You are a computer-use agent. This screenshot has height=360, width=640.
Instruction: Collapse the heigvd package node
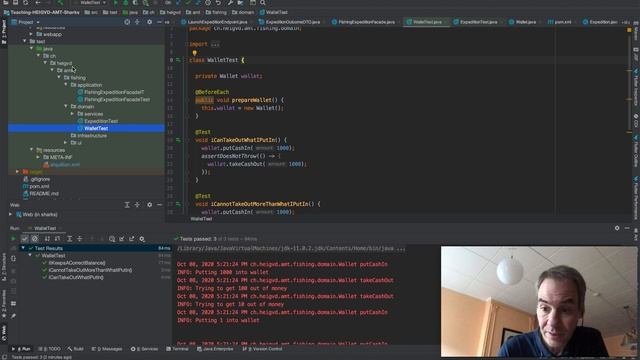[45, 63]
